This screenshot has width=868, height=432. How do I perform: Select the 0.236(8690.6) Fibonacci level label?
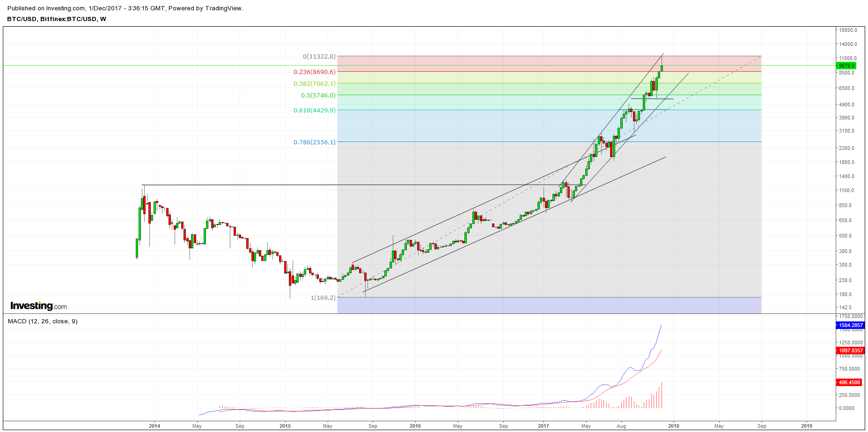click(314, 72)
